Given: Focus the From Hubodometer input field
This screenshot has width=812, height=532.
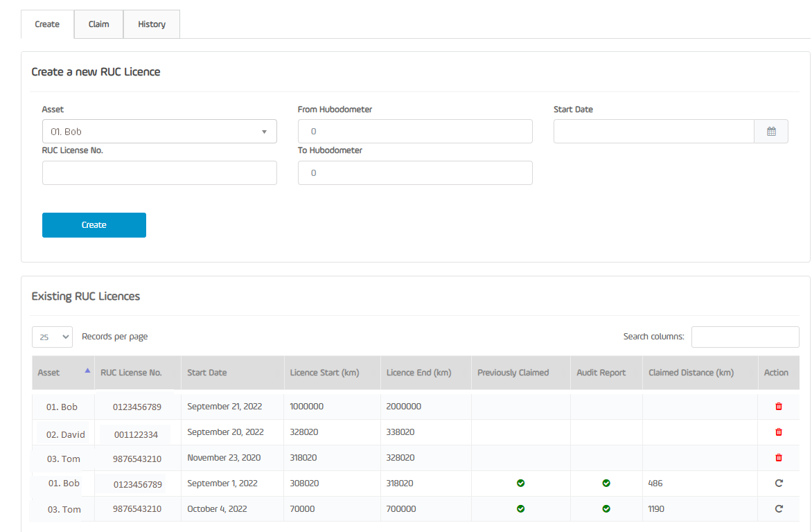Looking at the screenshot, I should point(415,132).
